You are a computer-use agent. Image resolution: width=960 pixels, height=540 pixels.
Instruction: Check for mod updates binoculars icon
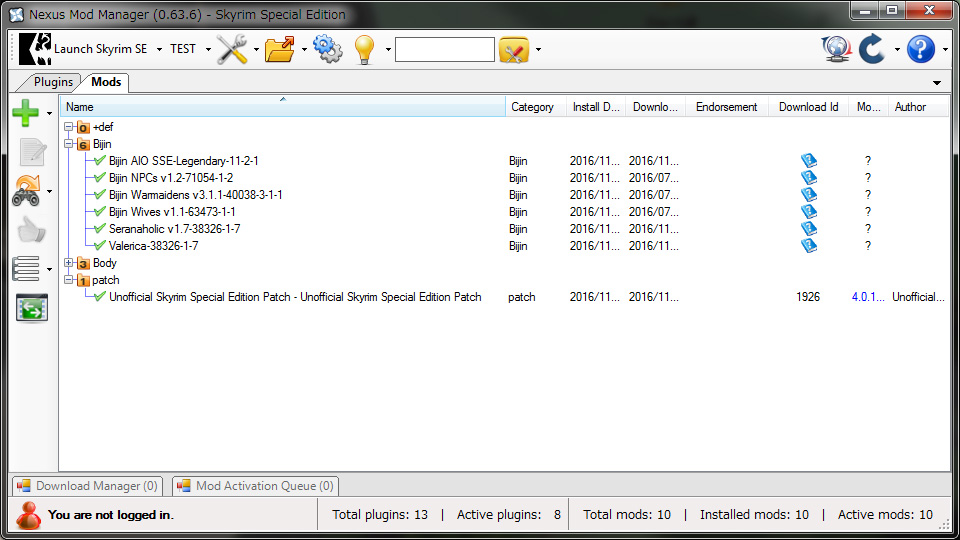click(26, 191)
